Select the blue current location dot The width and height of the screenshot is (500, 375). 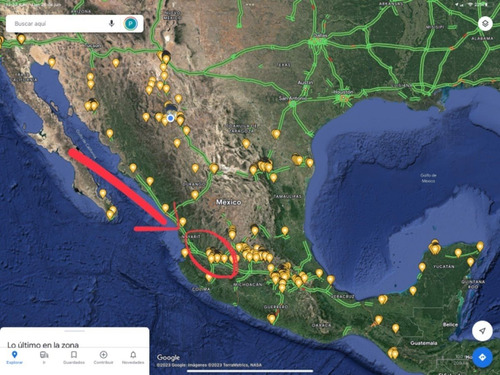tap(171, 118)
